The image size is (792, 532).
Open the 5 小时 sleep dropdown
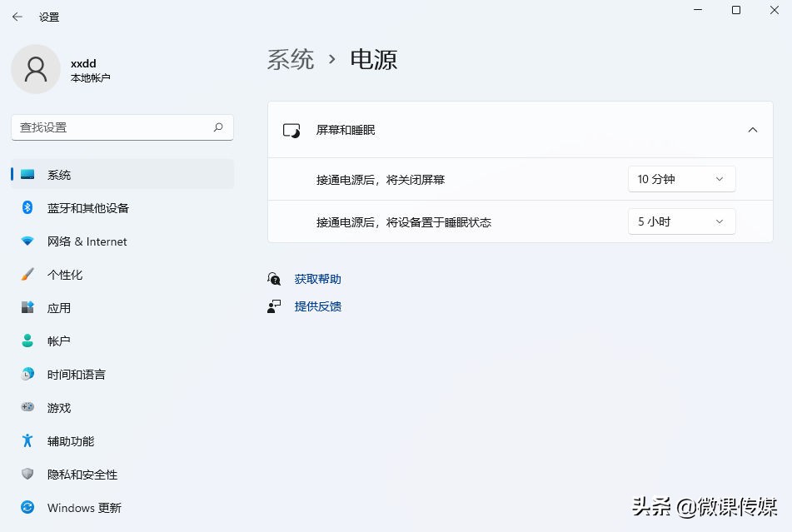(681, 221)
